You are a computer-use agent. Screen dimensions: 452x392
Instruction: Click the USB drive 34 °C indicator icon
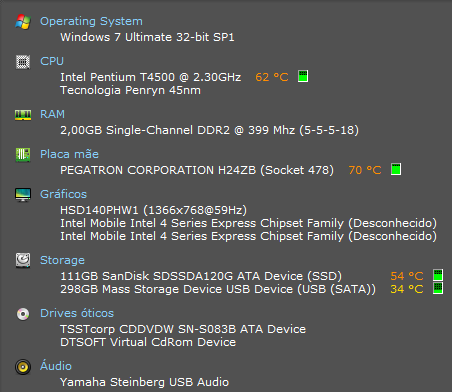(438, 288)
